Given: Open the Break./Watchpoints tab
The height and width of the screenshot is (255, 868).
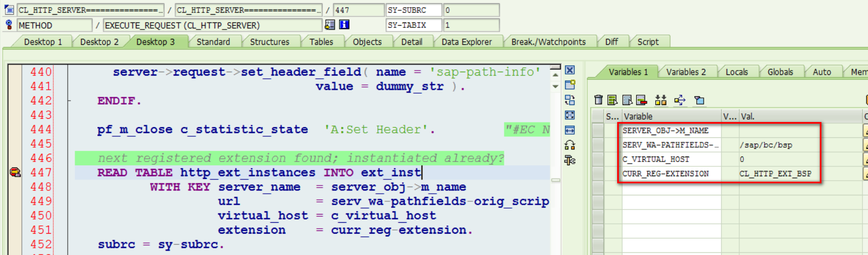Looking at the screenshot, I should 548,42.
